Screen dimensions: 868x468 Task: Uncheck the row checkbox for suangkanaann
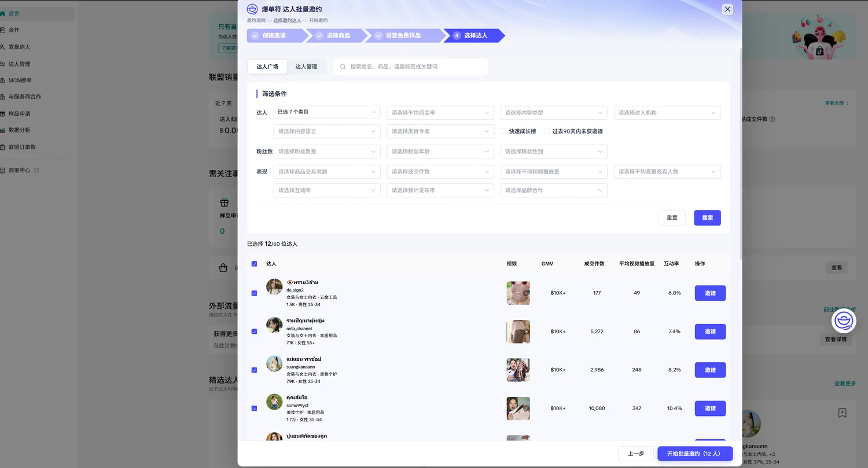pyautogui.click(x=254, y=370)
